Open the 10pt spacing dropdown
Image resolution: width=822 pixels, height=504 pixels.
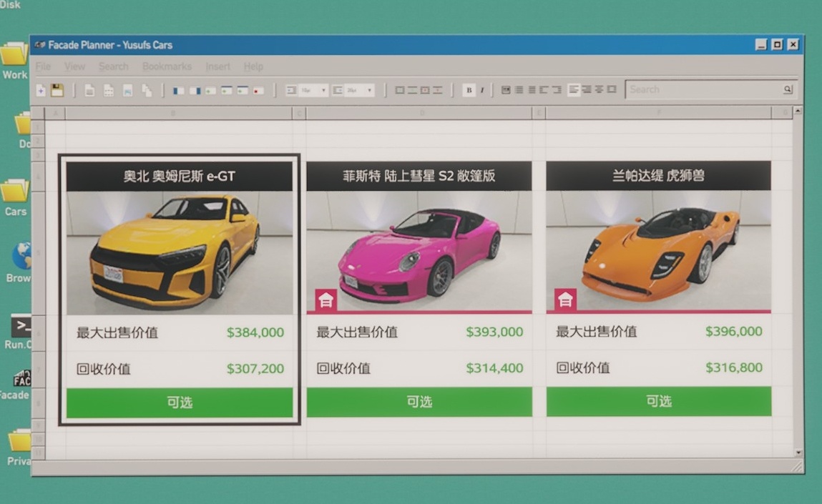coord(313,91)
